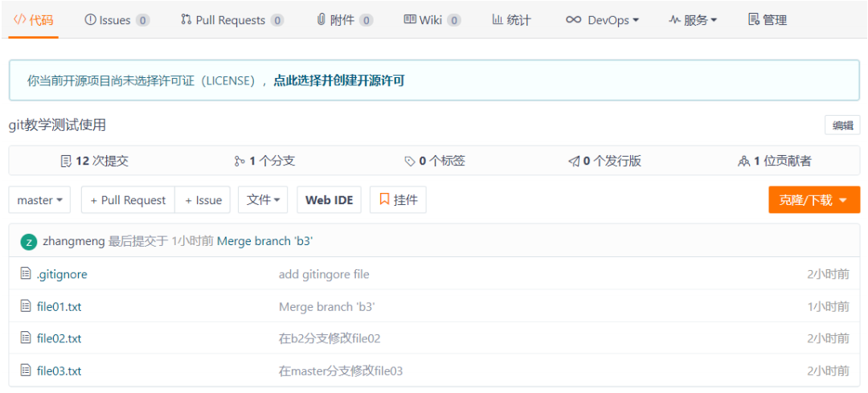This screenshot has height=393, width=868.
Task: View the 1 位贡献者 contributors
Action: click(x=775, y=161)
